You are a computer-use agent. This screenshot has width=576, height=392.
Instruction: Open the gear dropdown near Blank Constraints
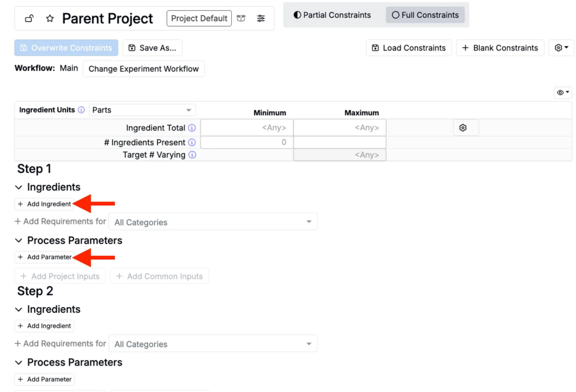561,48
